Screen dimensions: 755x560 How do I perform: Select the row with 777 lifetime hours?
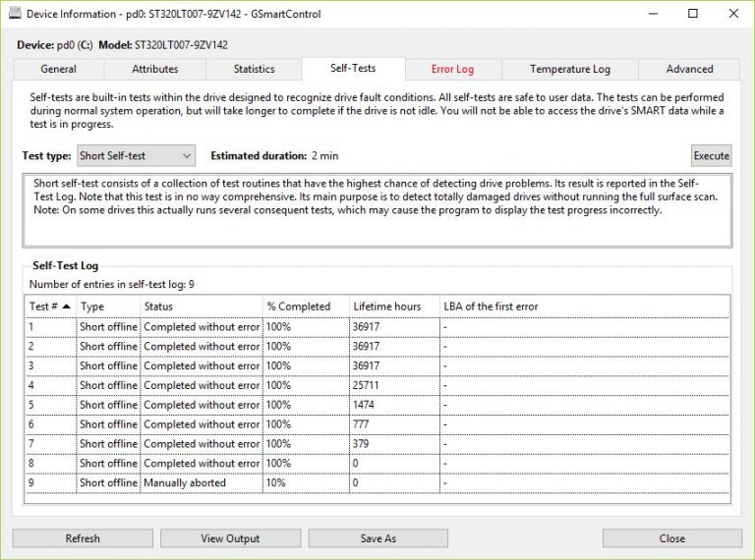377,424
